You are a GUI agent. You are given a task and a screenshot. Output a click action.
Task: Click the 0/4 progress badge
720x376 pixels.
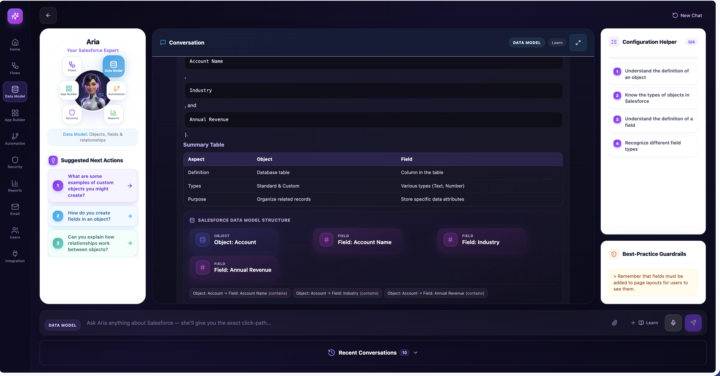point(691,42)
